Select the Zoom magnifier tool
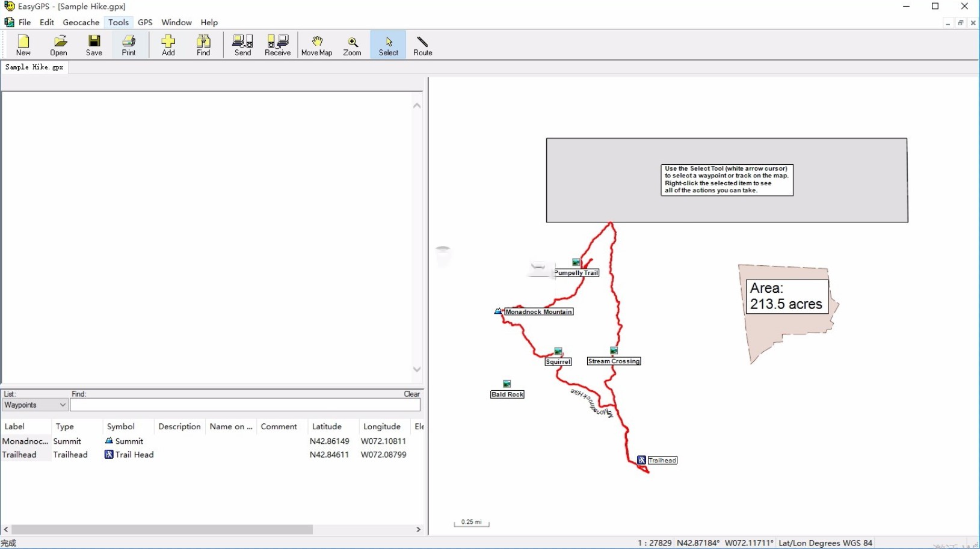Viewport: 980px width, 549px height. click(x=352, y=45)
